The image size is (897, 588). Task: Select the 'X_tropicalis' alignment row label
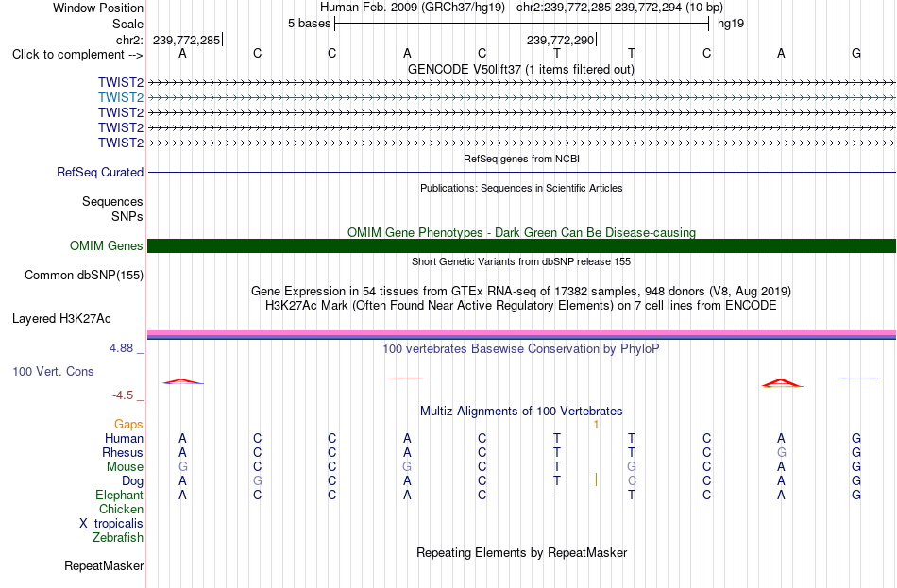[x=111, y=524]
